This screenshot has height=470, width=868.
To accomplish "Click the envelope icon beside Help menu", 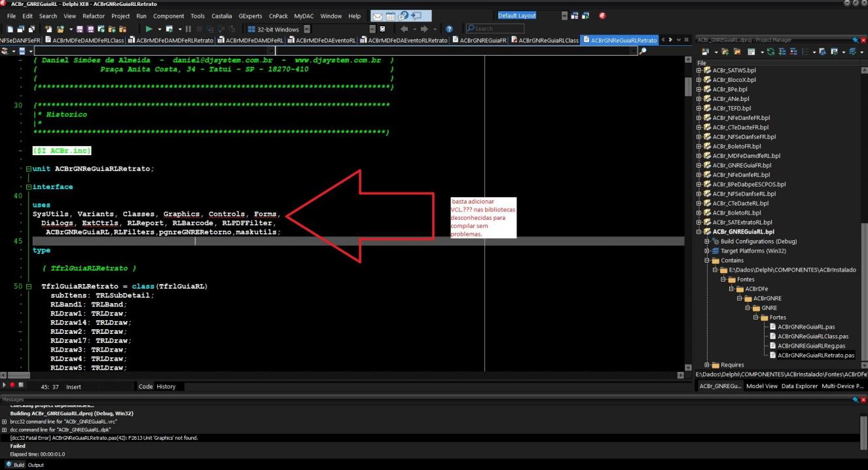I will (376, 16).
